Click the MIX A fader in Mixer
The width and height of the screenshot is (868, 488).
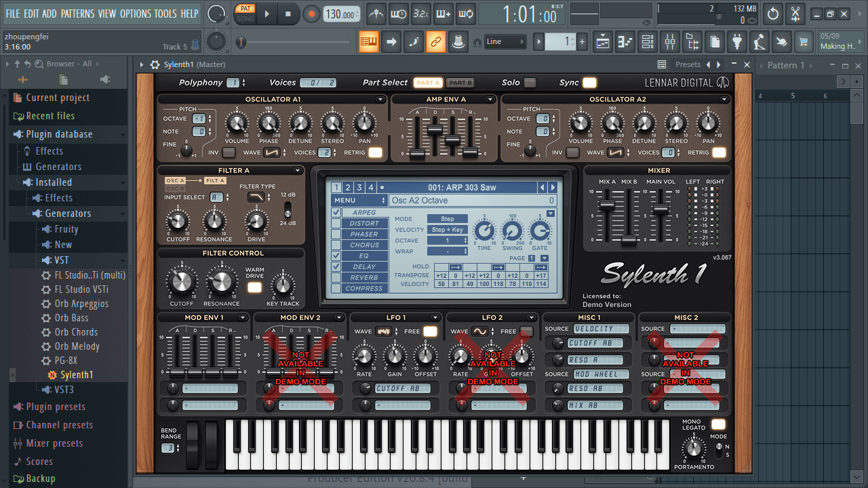[607, 204]
